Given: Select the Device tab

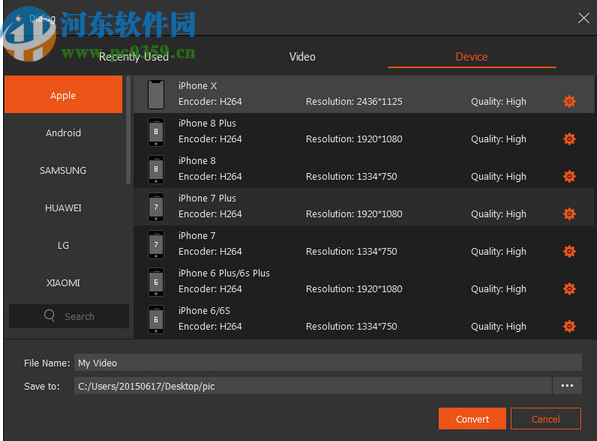Looking at the screenshot, I should 471,57.
